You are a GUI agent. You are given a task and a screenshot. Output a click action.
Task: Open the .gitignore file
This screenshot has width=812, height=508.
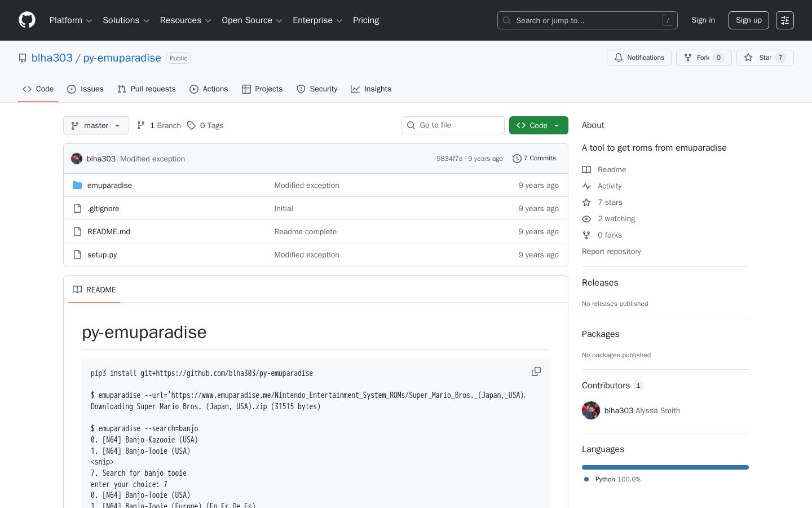[103, 208]
